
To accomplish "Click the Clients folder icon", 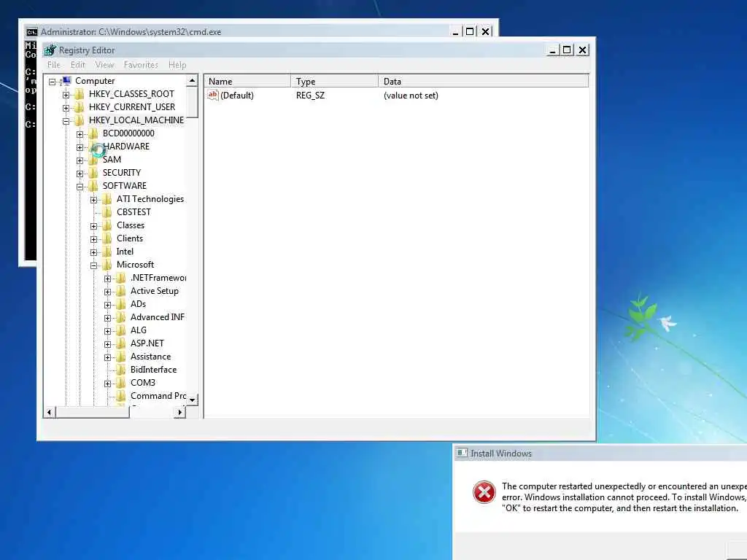I will (107, 238).
